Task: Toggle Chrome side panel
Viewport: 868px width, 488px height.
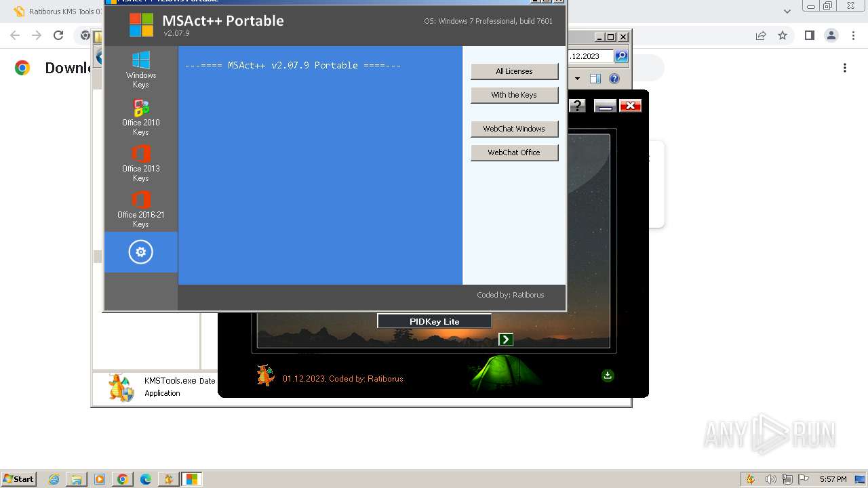Action: [x=809, y=35]
